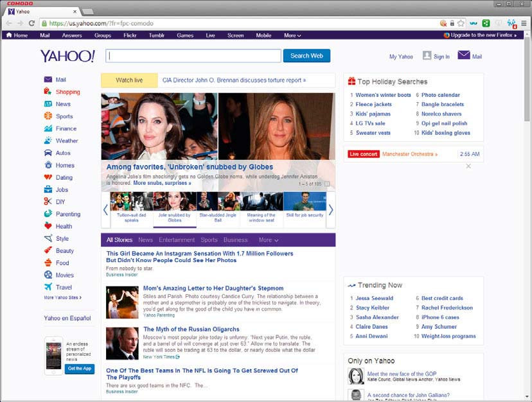The image size is (532, 402).
Task: Click the Health heart icon
Action: [48, 226]
